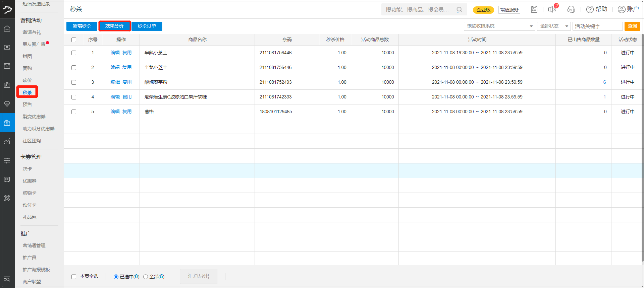Viewport: 644px width, 288px height.
Task: Click the search magnifier icon
Action: pyautogui.click(x=459, y=10)
